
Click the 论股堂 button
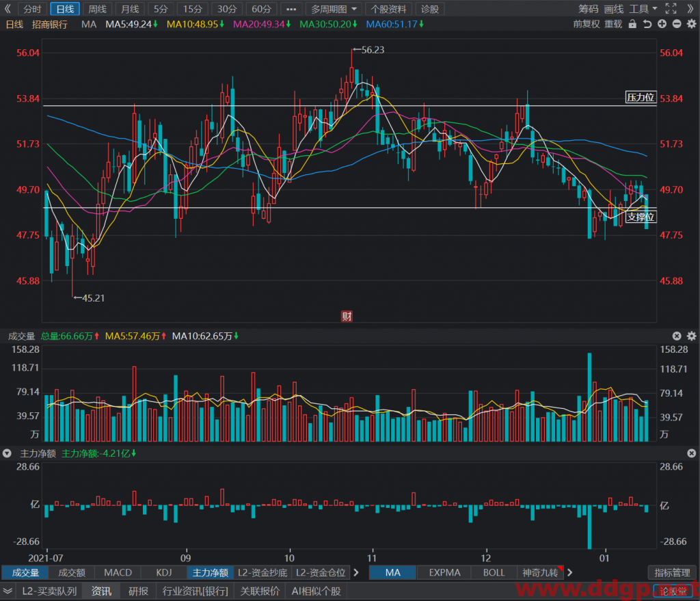pyautogui.click(x=673, y=591)
